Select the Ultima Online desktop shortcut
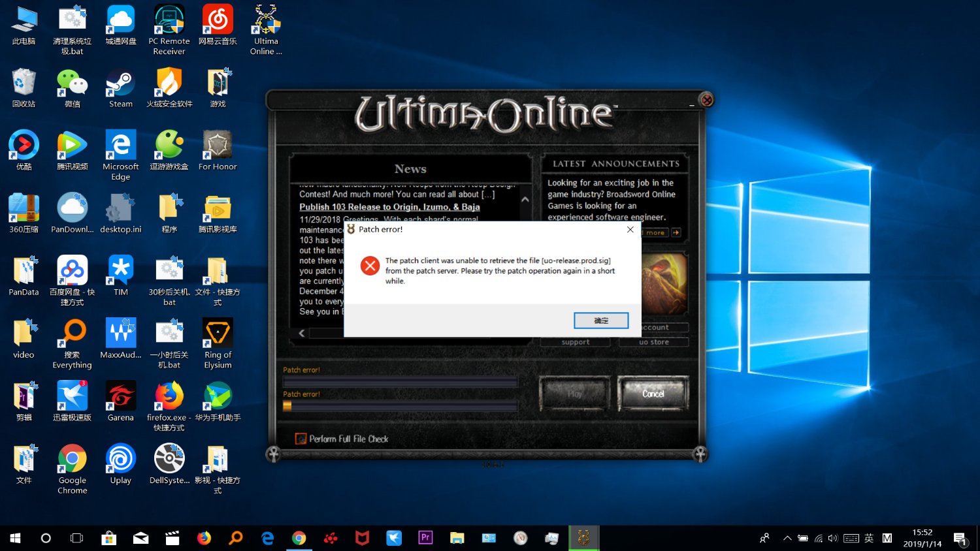Image resolution: width=980 pixels, height=551 pixels. click(266, 31)
